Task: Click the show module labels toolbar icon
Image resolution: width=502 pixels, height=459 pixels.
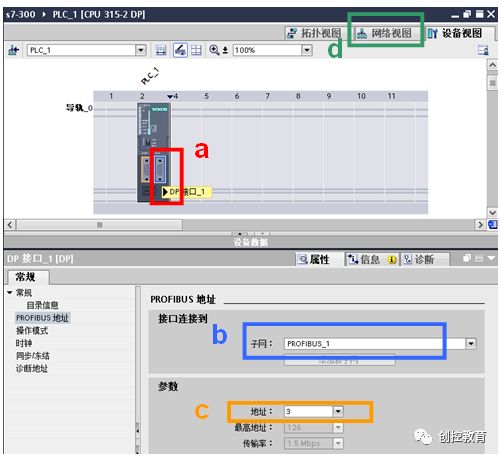Action: coord(161,50)
